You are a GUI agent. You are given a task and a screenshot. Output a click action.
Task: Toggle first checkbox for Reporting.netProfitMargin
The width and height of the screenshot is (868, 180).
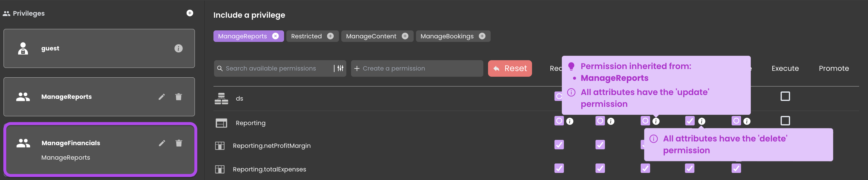click(x=559, y=145)
